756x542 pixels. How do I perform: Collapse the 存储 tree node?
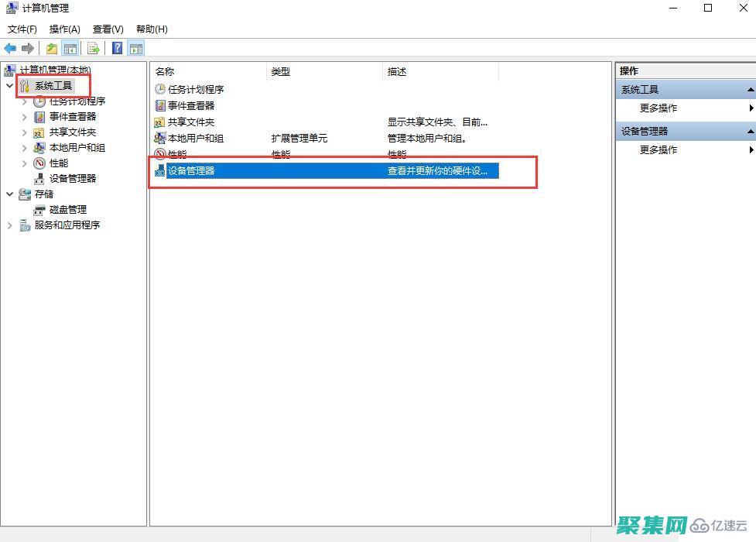point(9,194)
